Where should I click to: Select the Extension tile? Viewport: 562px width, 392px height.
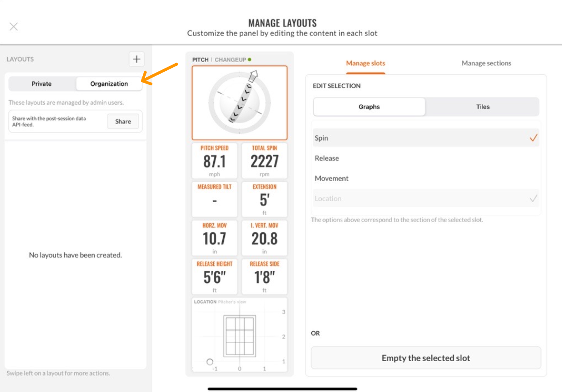point(264,199)
